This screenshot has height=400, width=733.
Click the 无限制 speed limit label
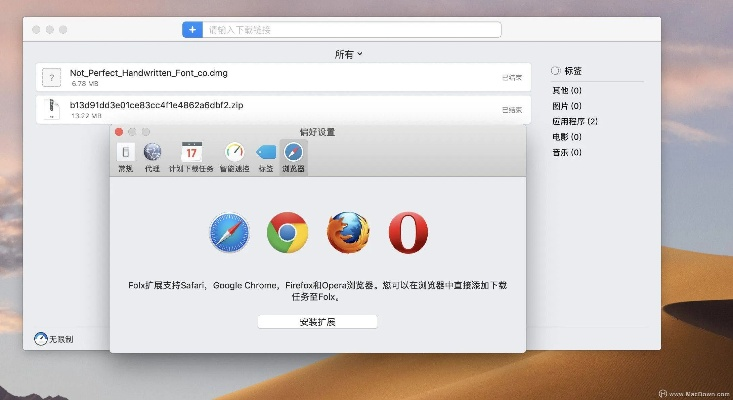pyautogui.click(x=61, y=339)
